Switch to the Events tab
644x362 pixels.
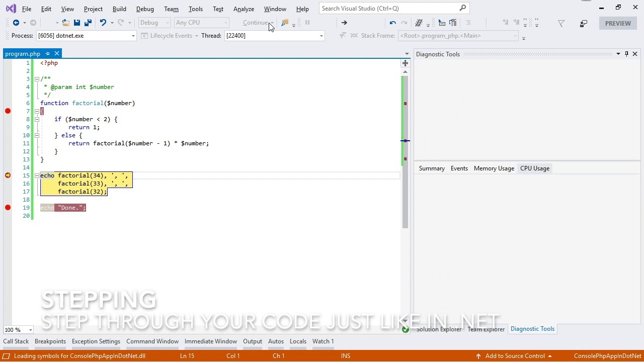(x=459, y=168)
